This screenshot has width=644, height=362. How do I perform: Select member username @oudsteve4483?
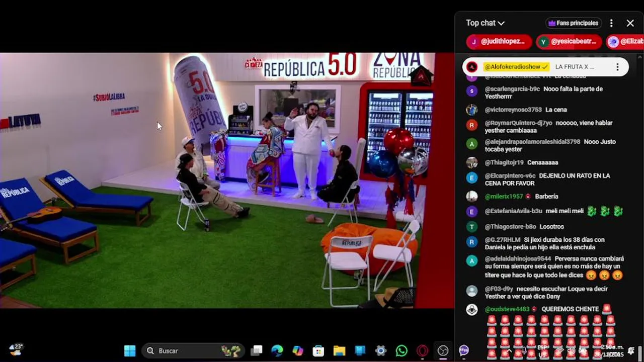(x=507, y=309)
